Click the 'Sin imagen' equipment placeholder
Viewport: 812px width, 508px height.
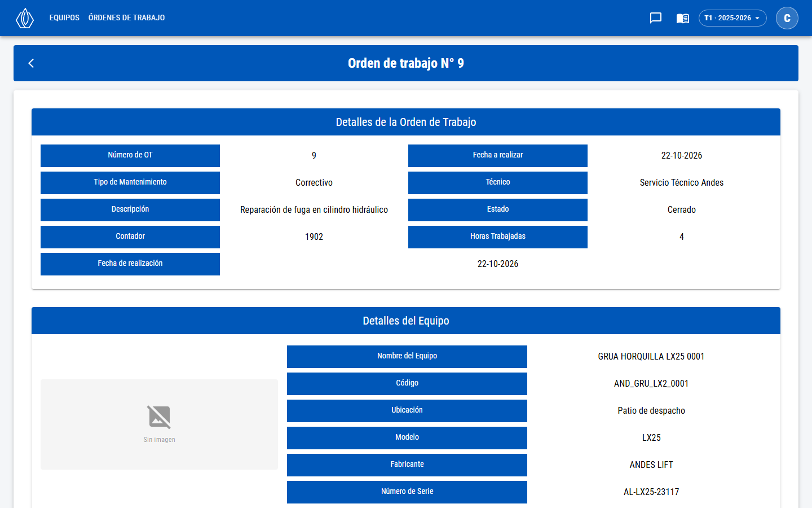click(159, 424)
